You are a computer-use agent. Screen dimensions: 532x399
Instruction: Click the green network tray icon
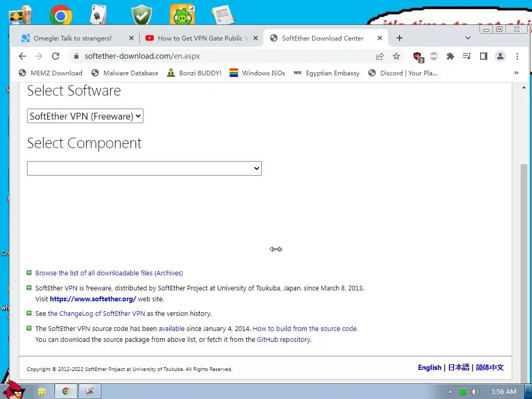pos(463,392)
